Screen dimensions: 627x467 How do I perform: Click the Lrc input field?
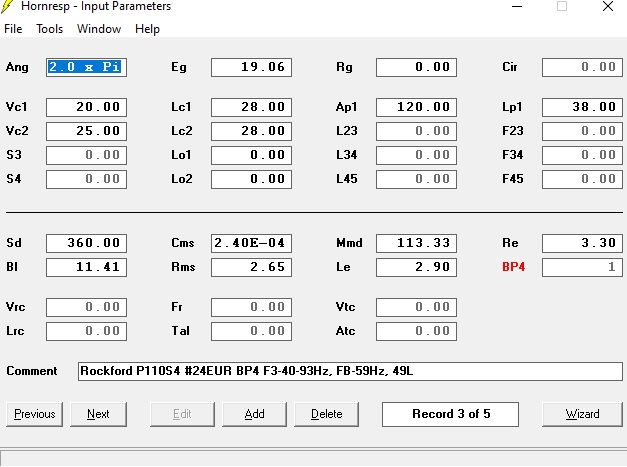click(86, 331)
